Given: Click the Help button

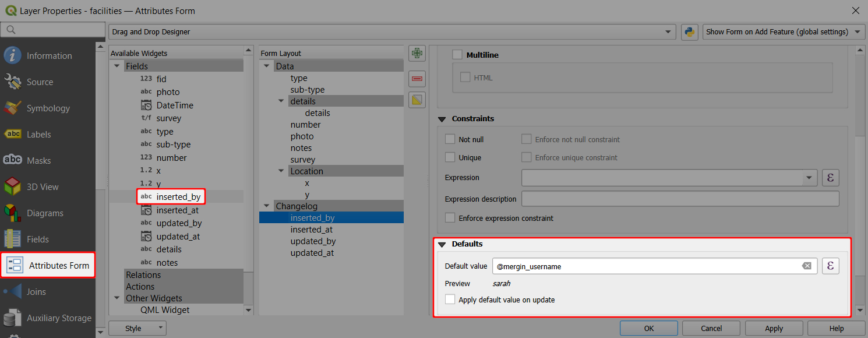Looking at the screenshot, I should (836, 329).
